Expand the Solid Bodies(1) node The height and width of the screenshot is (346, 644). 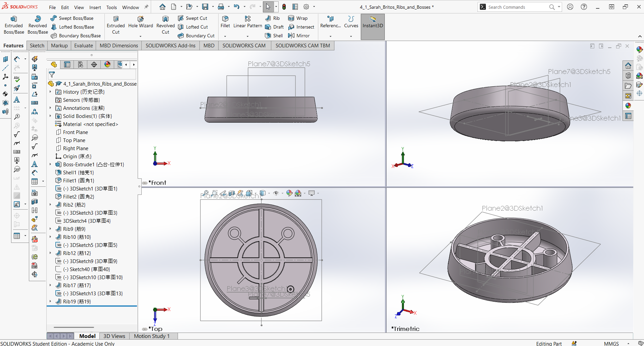pos(50,116)
